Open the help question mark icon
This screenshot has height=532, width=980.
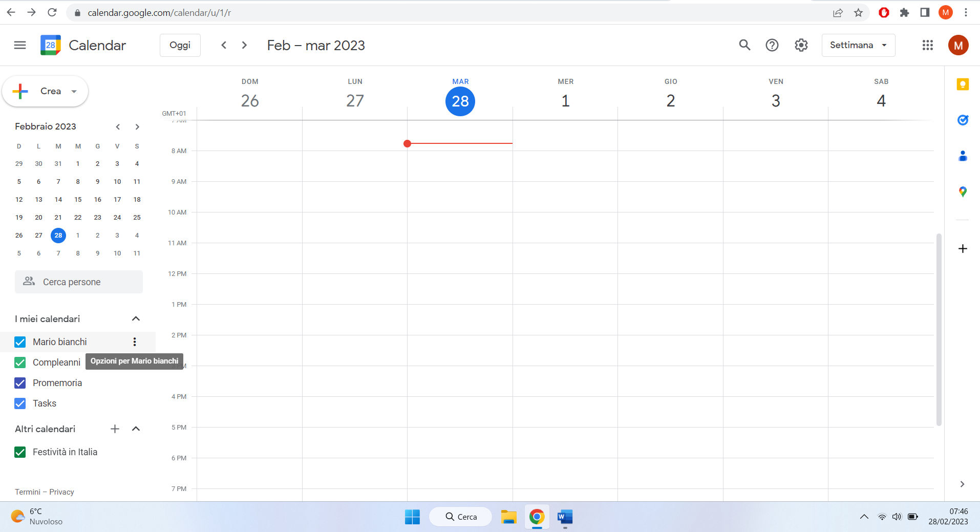pos(773,45)
